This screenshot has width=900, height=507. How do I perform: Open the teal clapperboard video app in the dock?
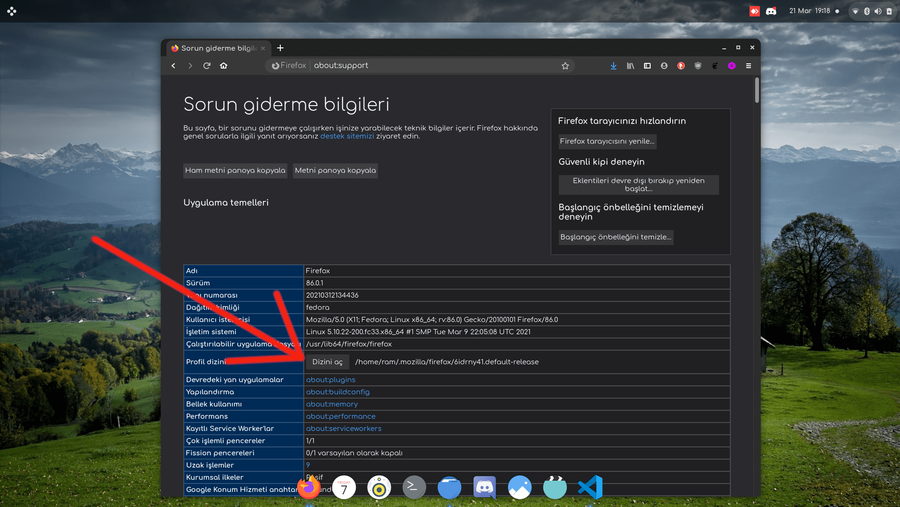pyautogui.click(x=554, y=487)
